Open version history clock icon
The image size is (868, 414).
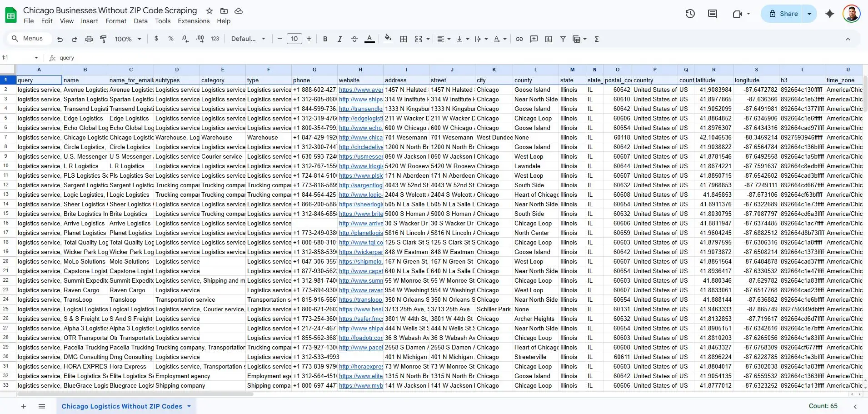pyautogui.click(x=690, y=14)
